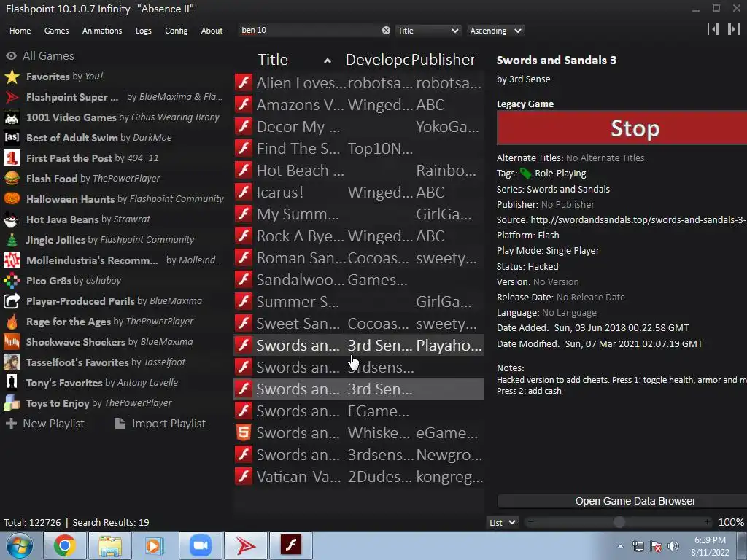
Task: Open Best of Adult Swim playlist icon
Action: point(12,138)
